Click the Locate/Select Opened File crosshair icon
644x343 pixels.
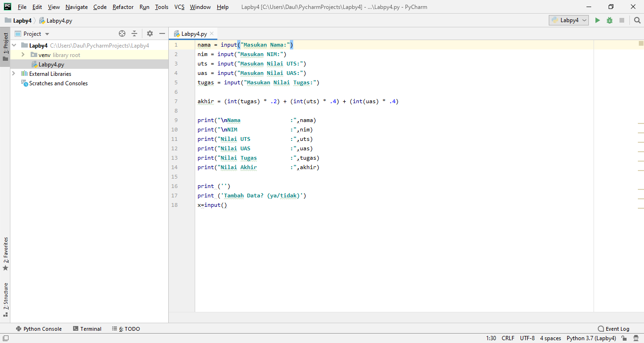pyautogui.click(x=122, y=33)
